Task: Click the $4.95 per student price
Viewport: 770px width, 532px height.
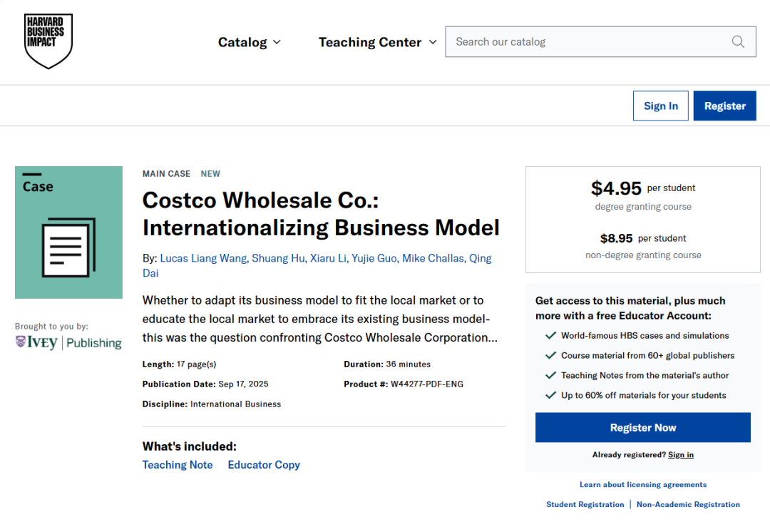Action: tap(643, 188)
